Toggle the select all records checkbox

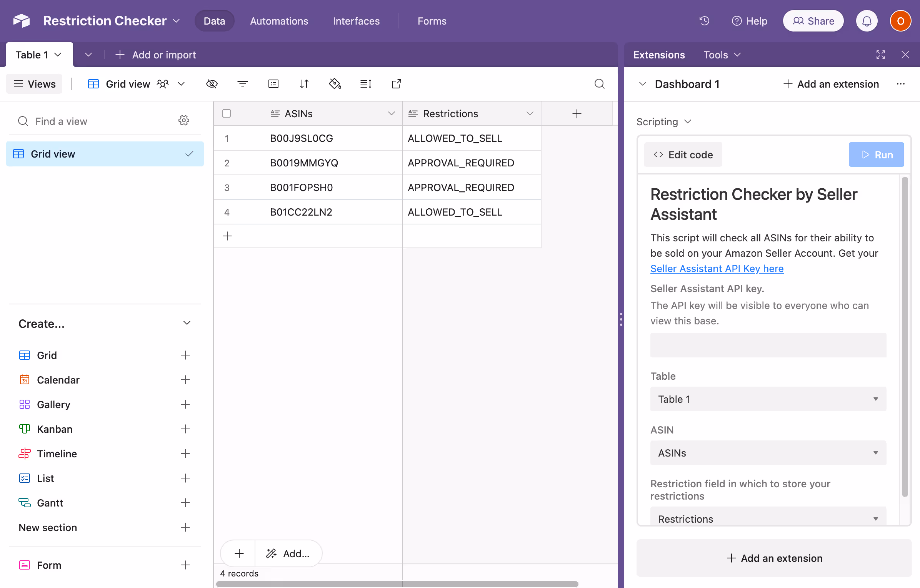pos(227,113)
